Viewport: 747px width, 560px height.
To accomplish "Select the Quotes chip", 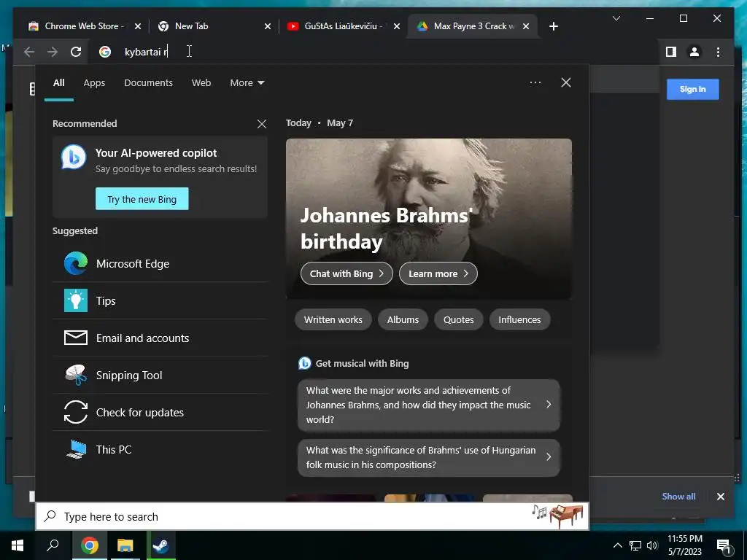I will click(458, 320).
